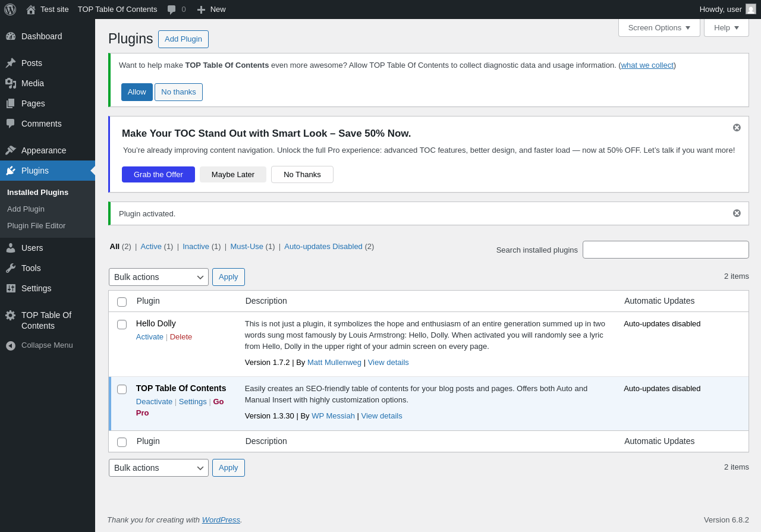Click the Pages icon in sidebar

coord(11,103)
